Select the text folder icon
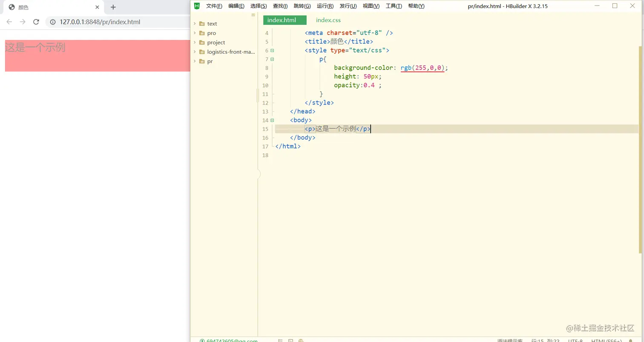Image resolution: width=644 pixels, height=342 pixels. coord(202,23)
